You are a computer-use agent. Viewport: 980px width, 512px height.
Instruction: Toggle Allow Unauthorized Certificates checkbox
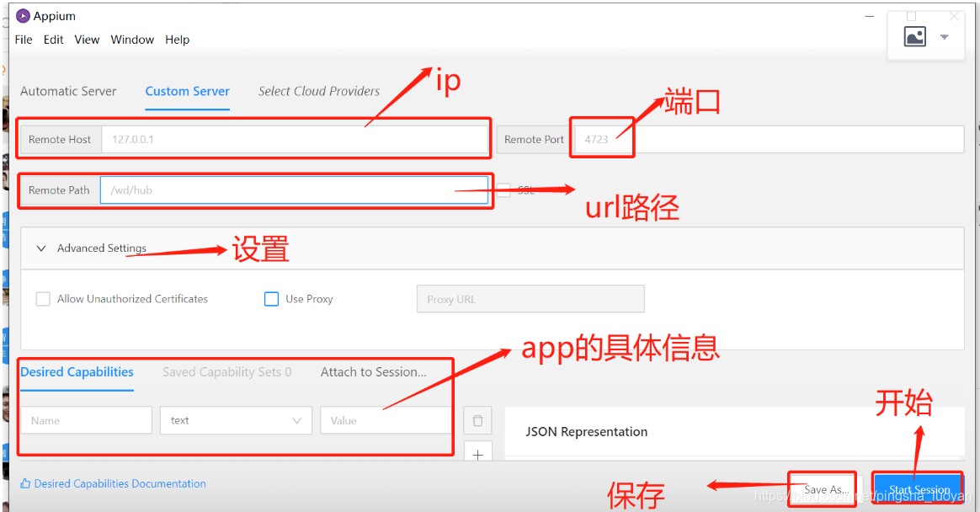(x=43, y=300)
